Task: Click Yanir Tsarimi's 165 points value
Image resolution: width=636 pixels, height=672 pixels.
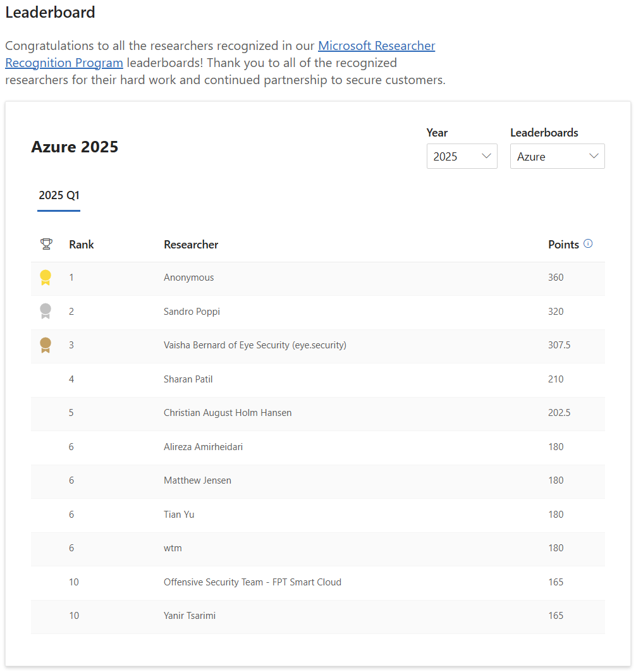Action: (556, 616)
